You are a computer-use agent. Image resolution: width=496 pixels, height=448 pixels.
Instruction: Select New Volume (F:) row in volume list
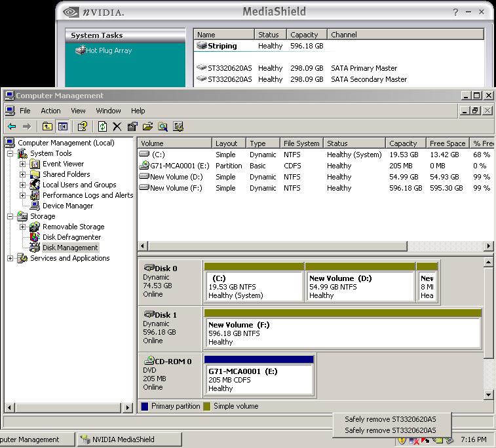click(315, 188)
